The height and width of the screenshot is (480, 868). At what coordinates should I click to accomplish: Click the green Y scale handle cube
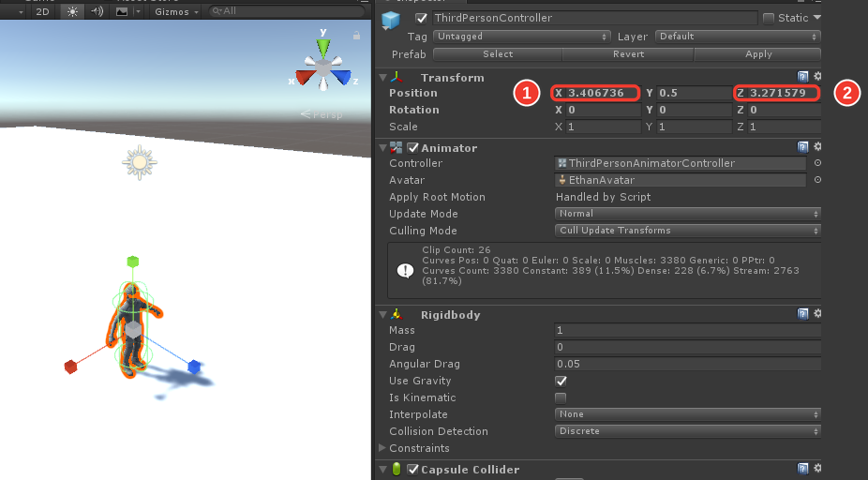133,262
